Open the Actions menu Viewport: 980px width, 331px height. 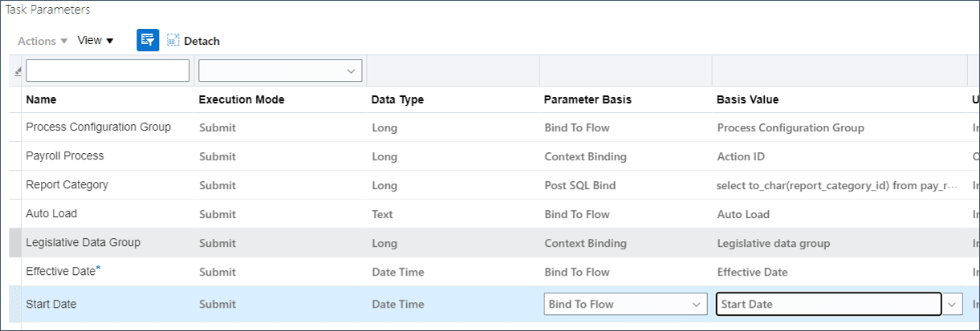43,40
